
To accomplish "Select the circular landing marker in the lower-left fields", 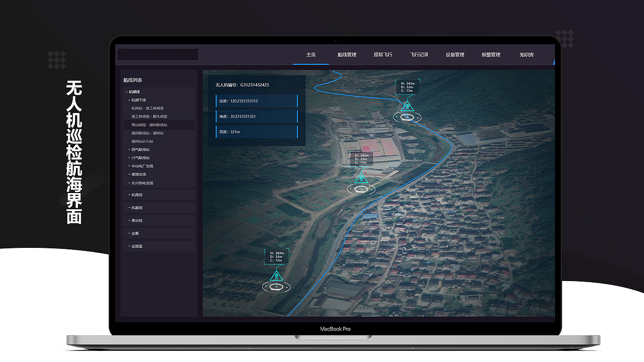I will tap(276, 287).
